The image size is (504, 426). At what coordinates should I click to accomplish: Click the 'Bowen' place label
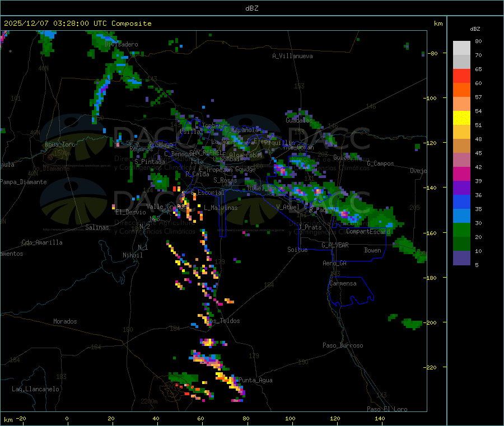tap(372, 250)
